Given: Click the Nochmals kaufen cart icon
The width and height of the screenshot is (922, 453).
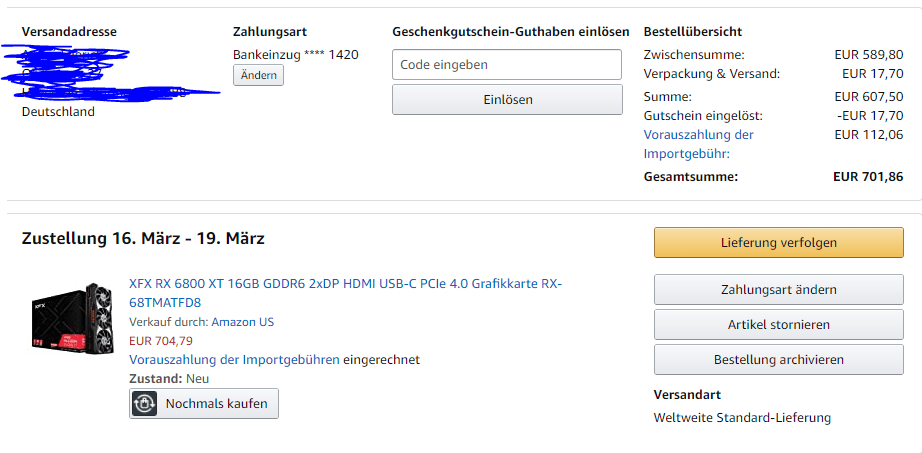Looking at the screenshot, I should click(145, 403).
